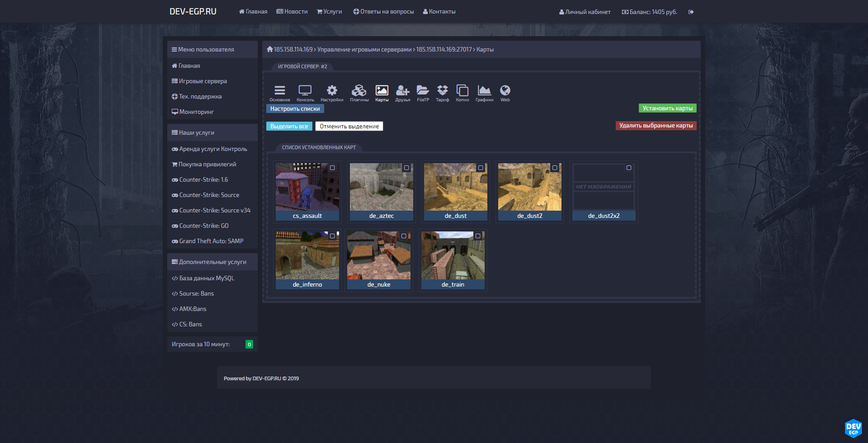Click the players count badge 0
The width and height of the screenshot is (868, 443).
click(249, 344)
